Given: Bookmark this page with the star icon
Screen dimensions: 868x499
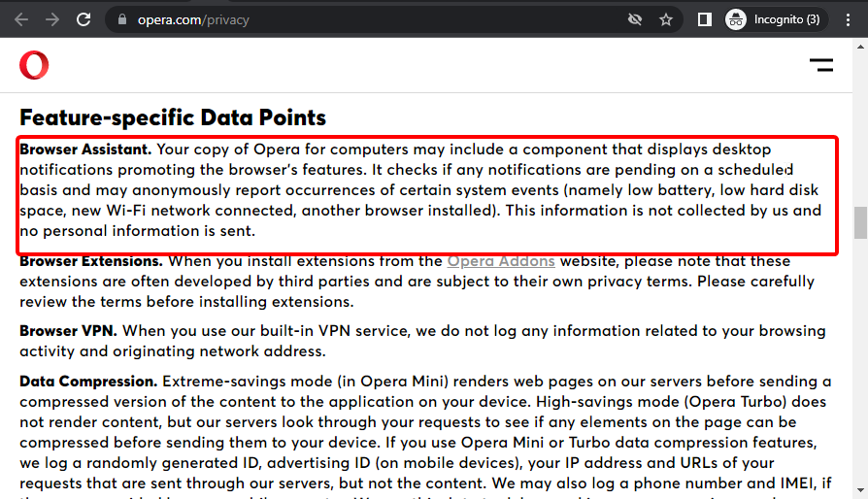Looking at the screenshot, I should [x=666, y=20].
